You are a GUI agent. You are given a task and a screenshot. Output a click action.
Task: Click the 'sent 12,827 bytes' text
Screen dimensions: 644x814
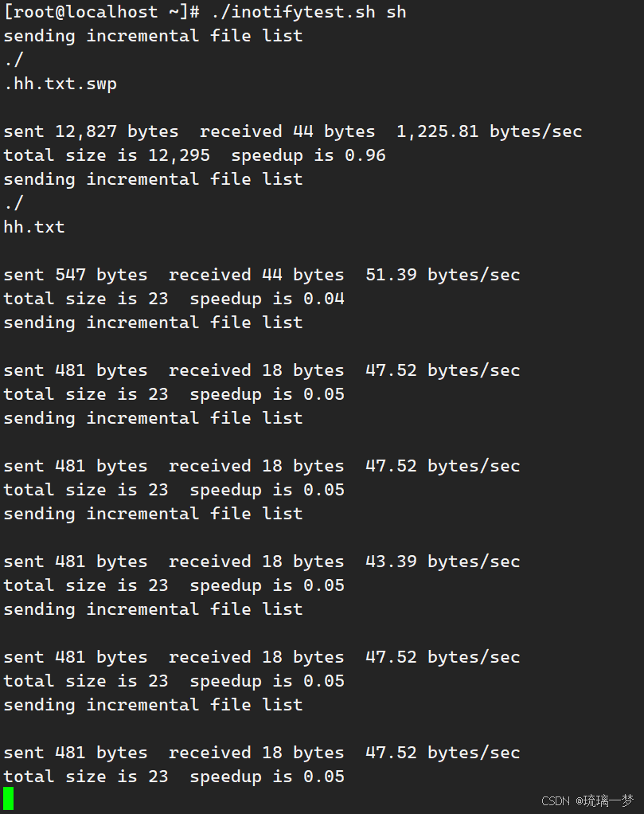pyautogui.click(x=91, y=132)
